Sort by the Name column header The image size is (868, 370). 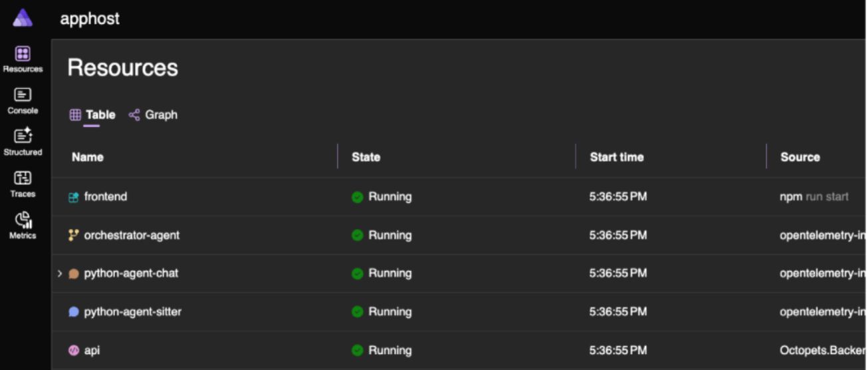coord(88,157)
